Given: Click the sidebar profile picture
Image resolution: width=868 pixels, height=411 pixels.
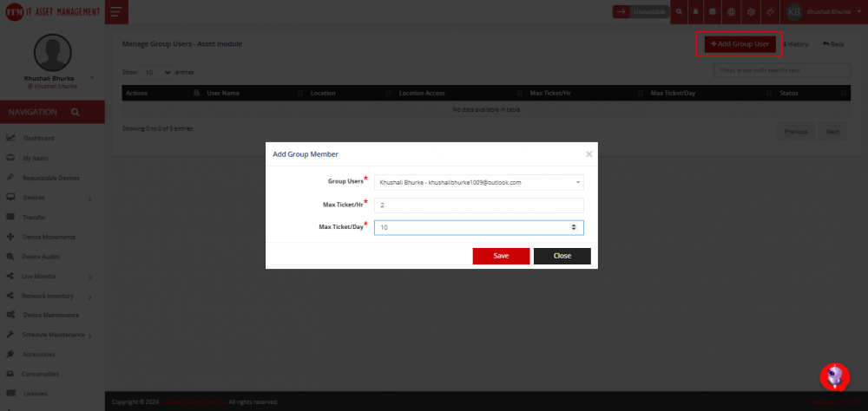Looking at the screenshot, I should [53, 52].
